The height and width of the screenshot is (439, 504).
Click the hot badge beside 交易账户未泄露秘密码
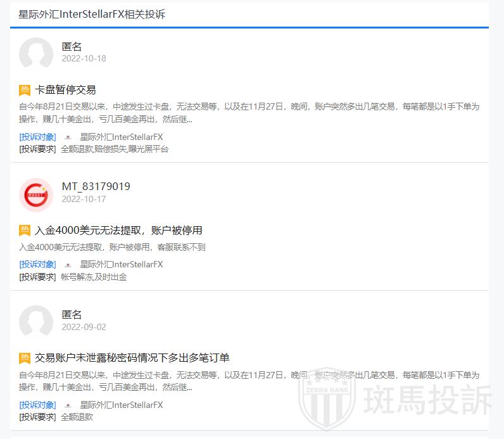25,358
